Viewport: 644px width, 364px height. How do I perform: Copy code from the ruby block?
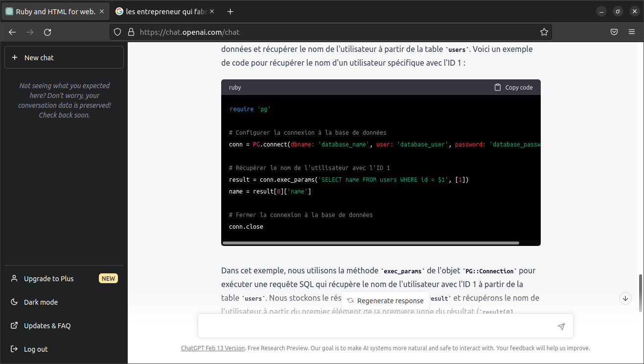(x=513, y=87)
